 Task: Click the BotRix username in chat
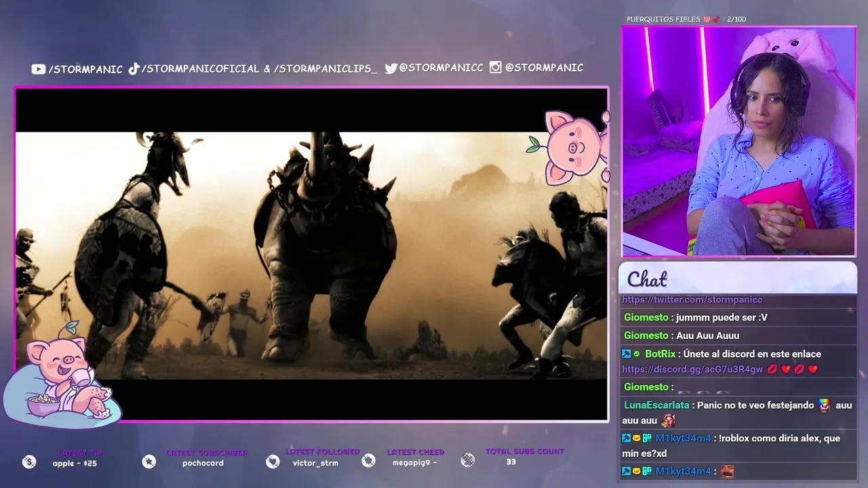point(660,354)
